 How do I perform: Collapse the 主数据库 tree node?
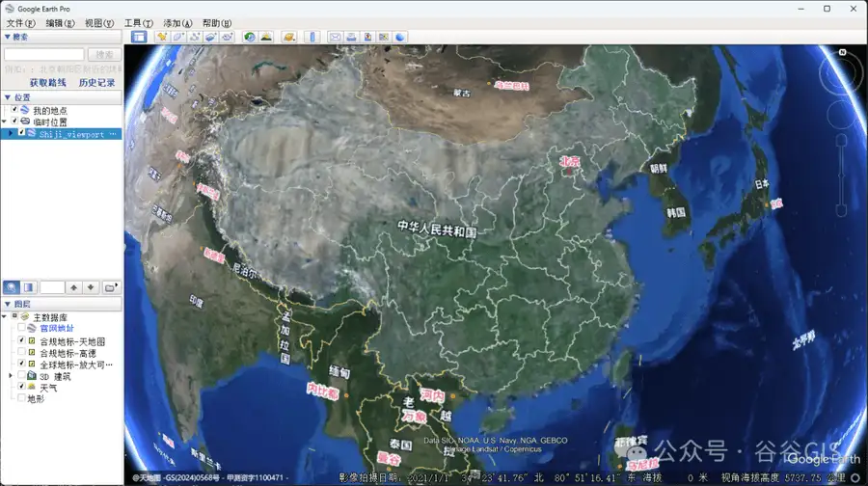(5, 316)
